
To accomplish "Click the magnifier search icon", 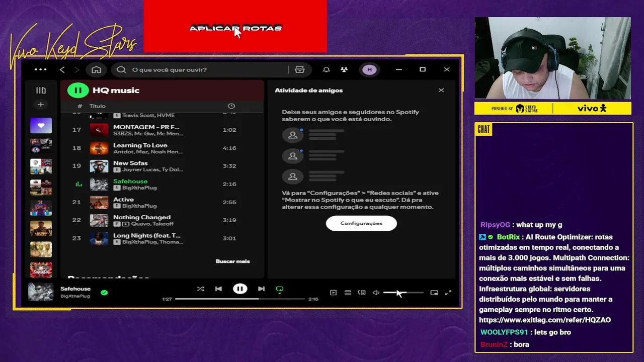I will coord(121,69).
